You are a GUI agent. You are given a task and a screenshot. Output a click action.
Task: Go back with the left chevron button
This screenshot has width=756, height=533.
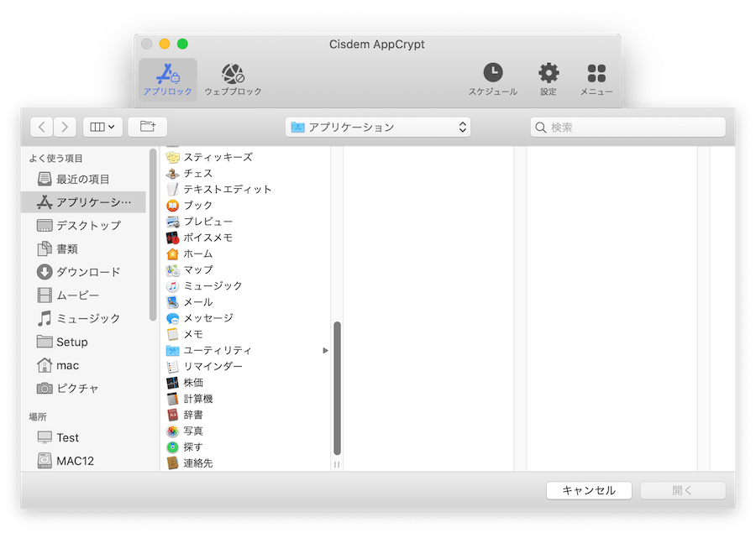41,127
